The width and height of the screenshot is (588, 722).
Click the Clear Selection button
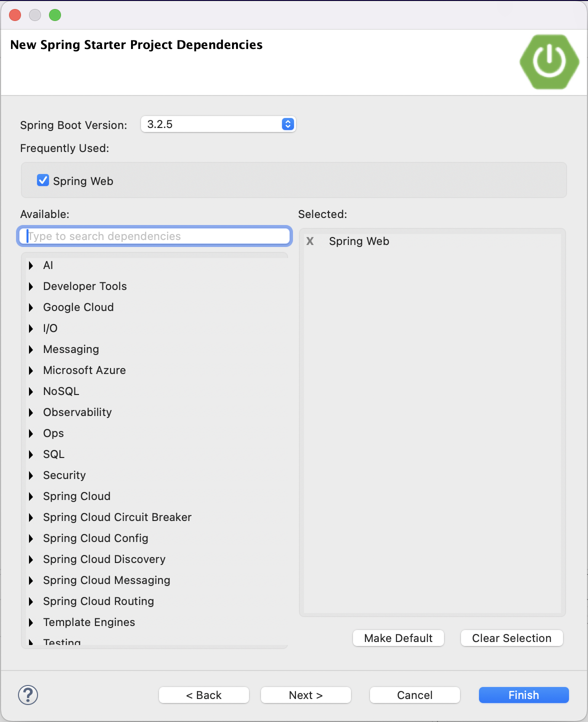[x=511, y=638]
